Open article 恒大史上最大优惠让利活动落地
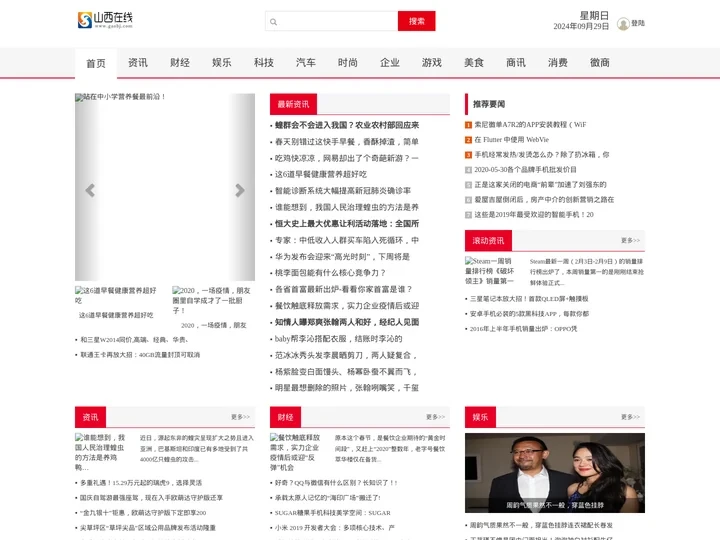Viewport: 720px width, 540px height. (x=347, y=224)
